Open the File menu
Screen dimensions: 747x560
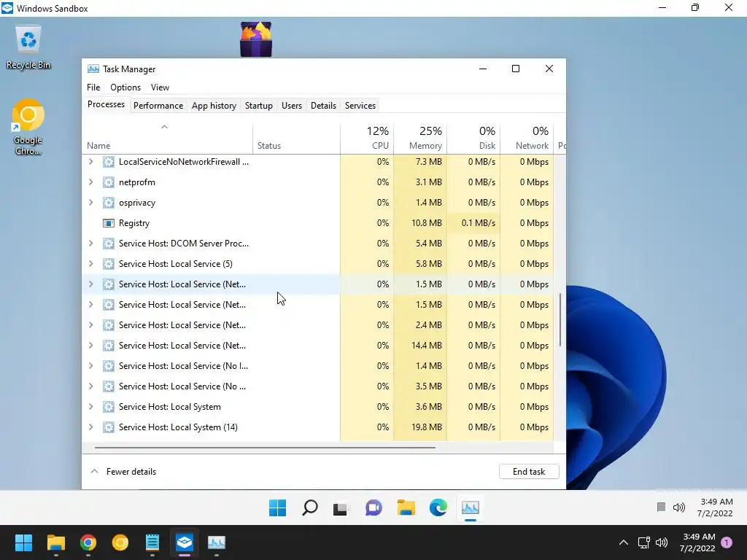93,87
